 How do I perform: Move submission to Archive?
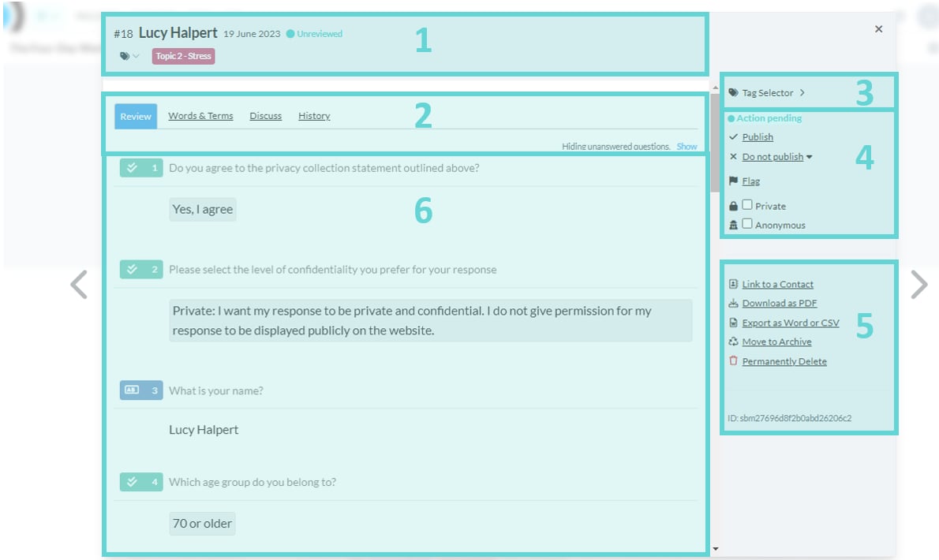click(x=776, y=342)
